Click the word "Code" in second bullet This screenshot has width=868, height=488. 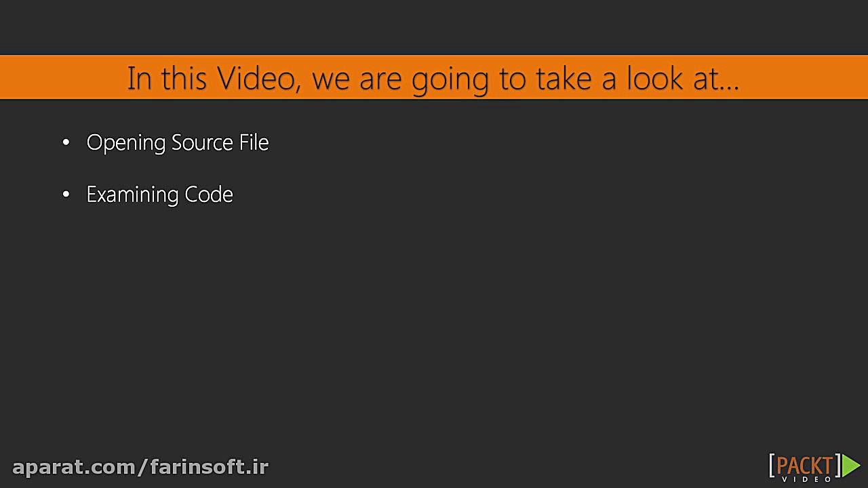pyautogui.click(x=209, y=195)
